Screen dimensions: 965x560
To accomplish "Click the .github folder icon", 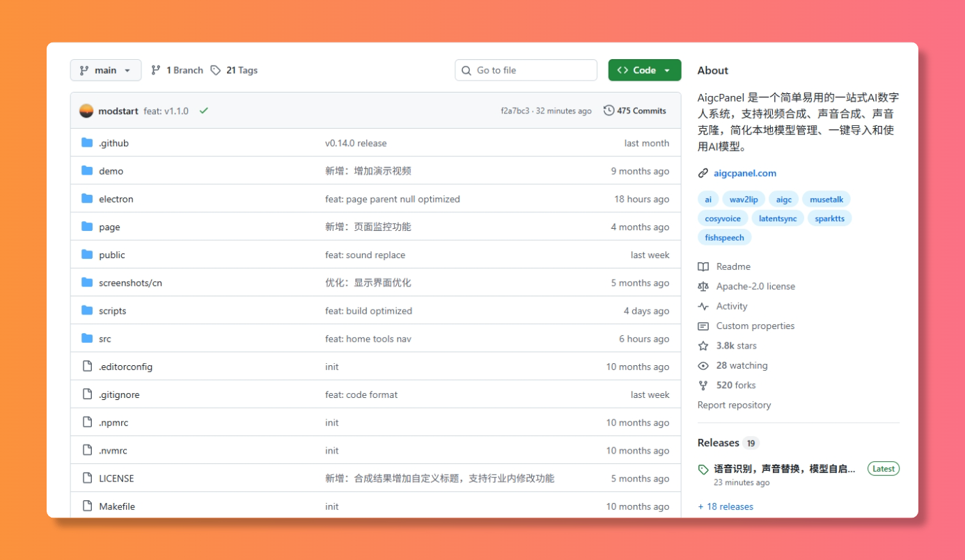I will coord(87,143).
